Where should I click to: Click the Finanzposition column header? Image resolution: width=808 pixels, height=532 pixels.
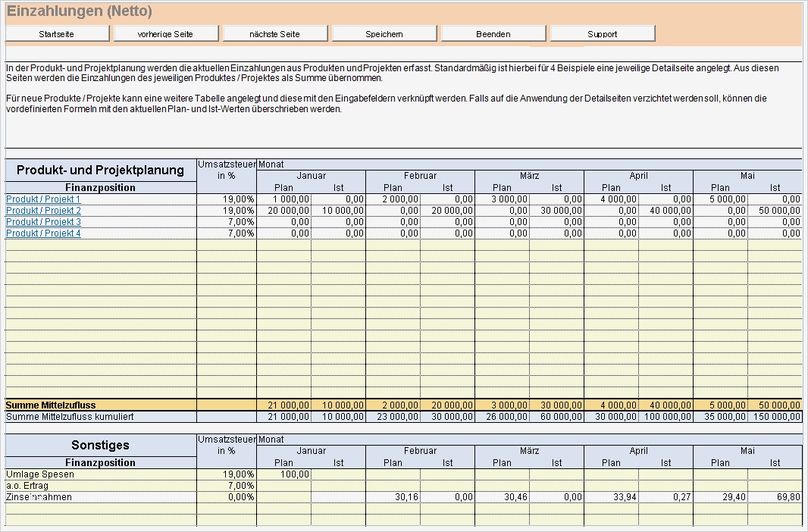[x=99, y=187]
